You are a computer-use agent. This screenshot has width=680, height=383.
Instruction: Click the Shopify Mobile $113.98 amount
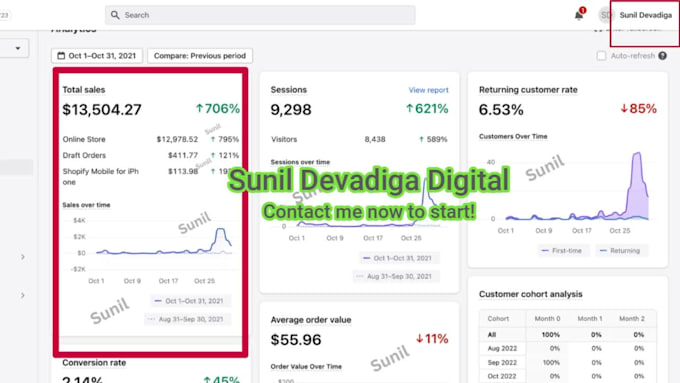(183, 171)
